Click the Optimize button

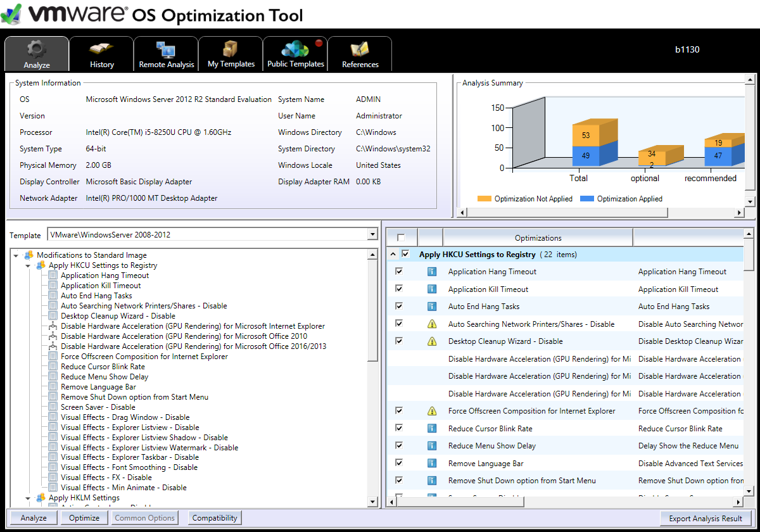click(84, 518)
